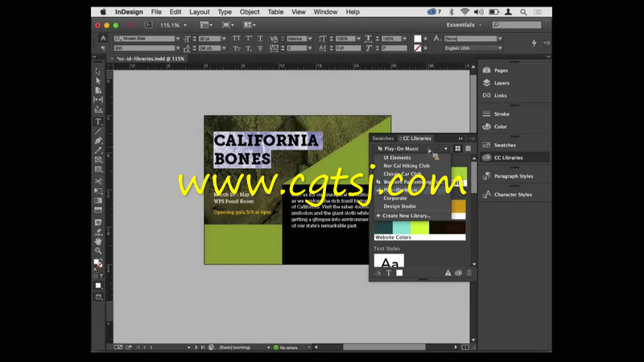The height and width of the screenshot is (362, 644).
Task: Switch to the Swatches tab
Action: pyautogui.click(x=383, y=138)
